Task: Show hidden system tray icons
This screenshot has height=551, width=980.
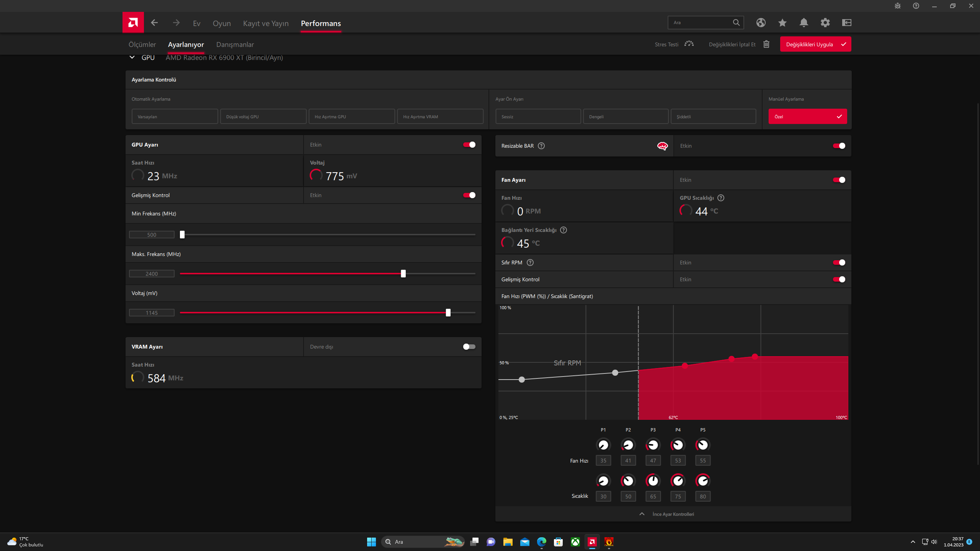Action: pos(913,542)
